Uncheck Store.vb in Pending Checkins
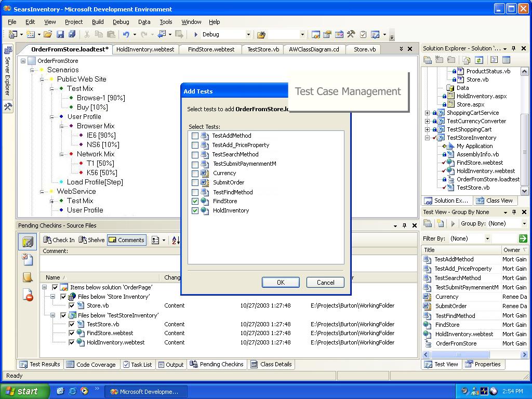Screen dimensions: 532x399 (72, 305)
